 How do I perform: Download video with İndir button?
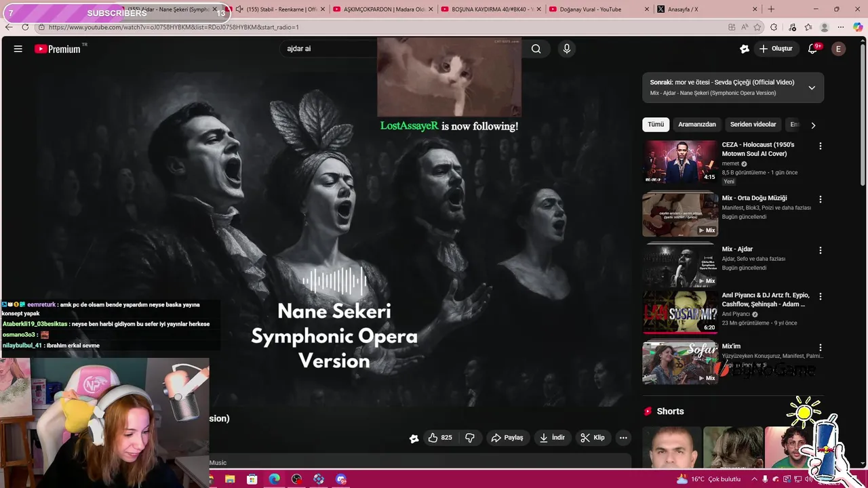552,438
